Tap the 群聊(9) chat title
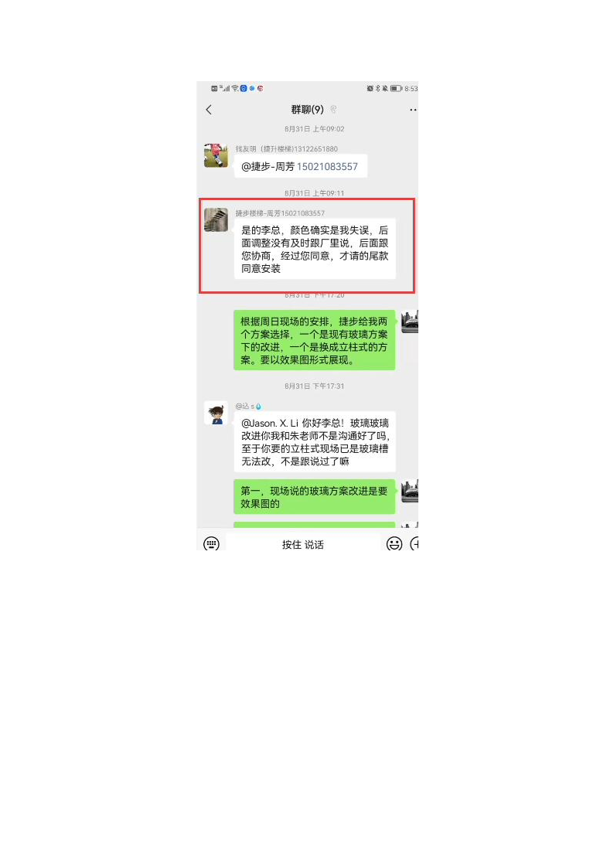The width and height of the screenshot is (614, 868). pos(307,110)
